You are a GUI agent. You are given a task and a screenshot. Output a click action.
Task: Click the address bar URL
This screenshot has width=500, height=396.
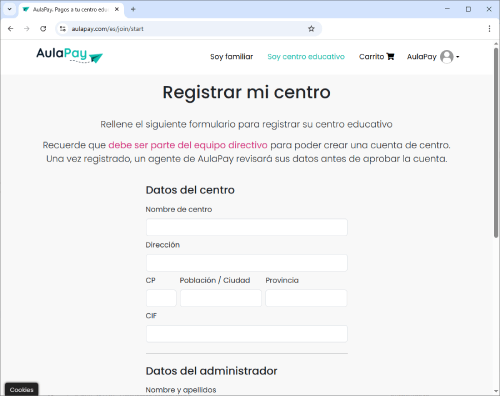(108, 29)
